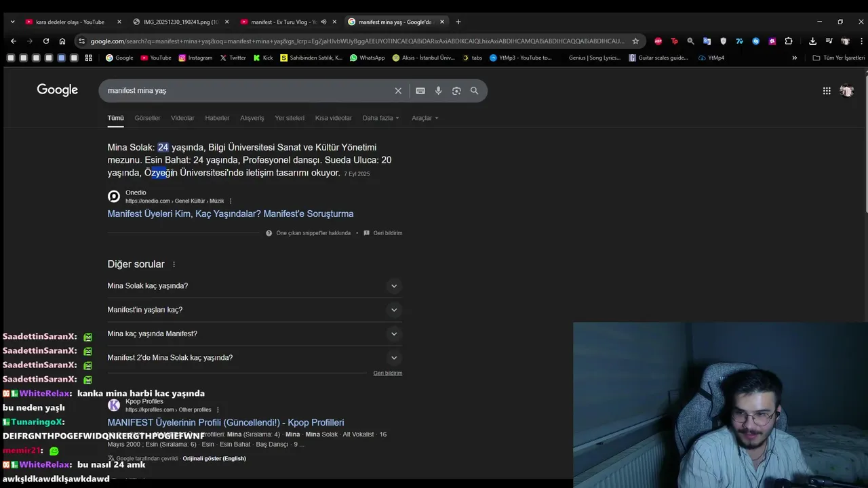The image size is (868, 488).
Task: Start voice search with microphone
Action: [439, 91]
